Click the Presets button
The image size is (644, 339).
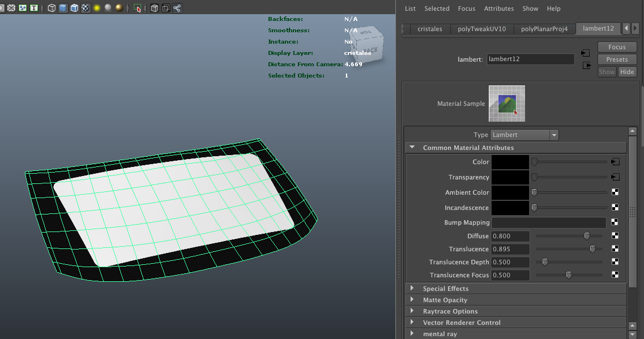(x=617, y=59)
